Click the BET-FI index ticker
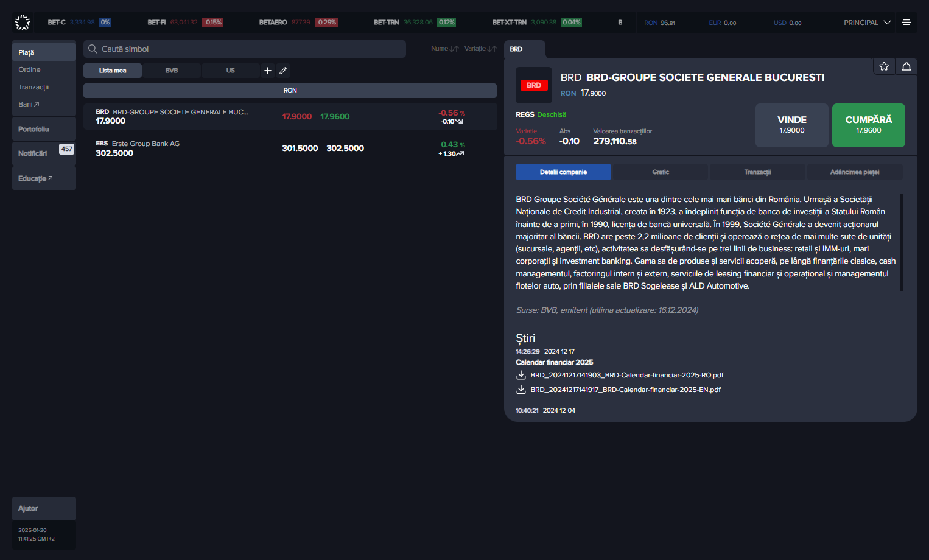This screenshot has height=560, width=929. (x=184, y=23)
